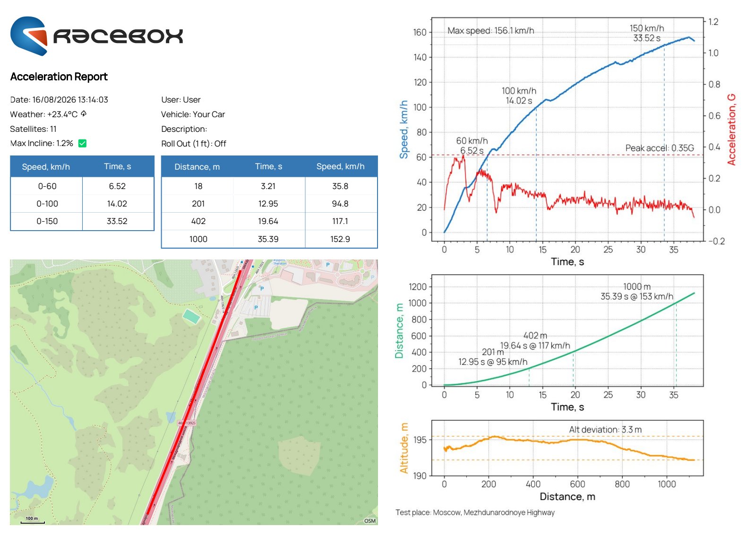Screen dimensions: 756x535
Task: Click the 0-100 row label
Action: [x=47, y=204]
